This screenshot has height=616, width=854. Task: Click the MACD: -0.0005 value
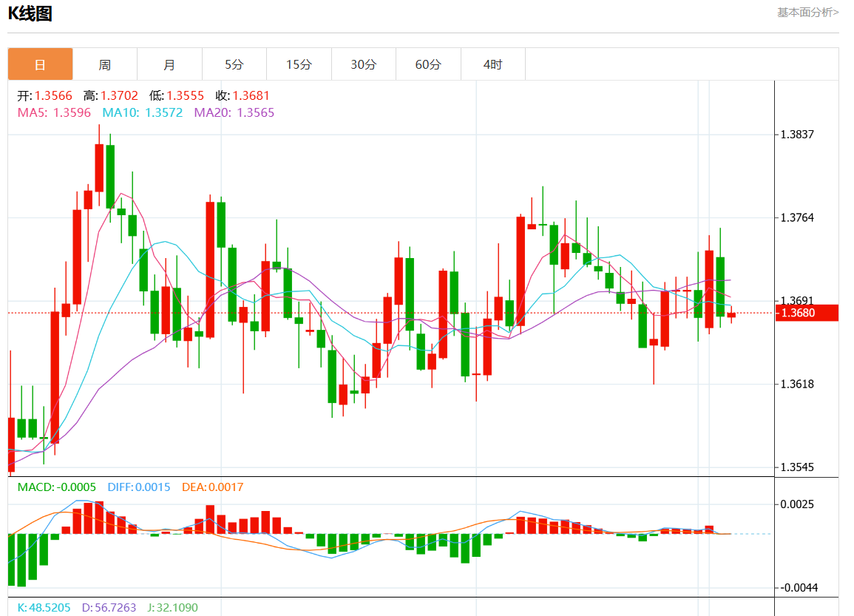pyautogui.click(x=57, y=487)
